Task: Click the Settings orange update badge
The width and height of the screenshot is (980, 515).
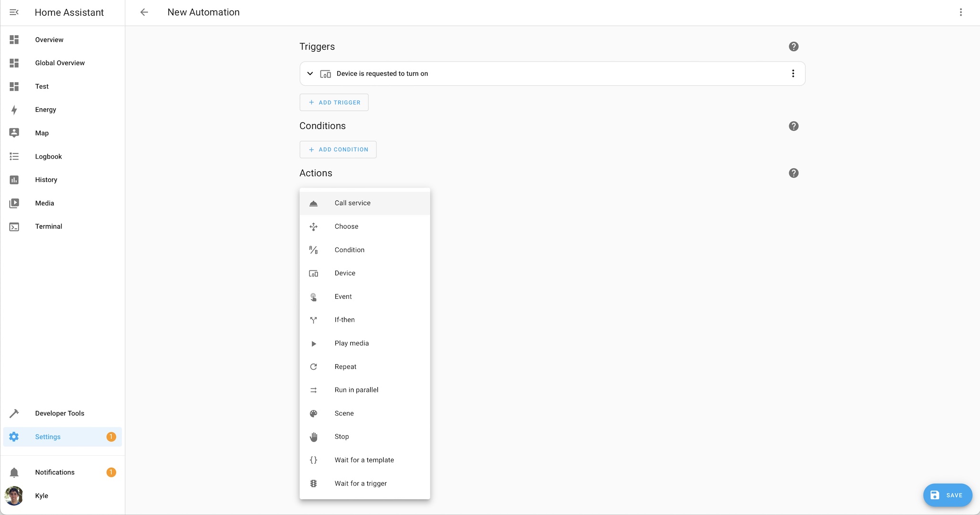Action: click(x=111, y=437)
